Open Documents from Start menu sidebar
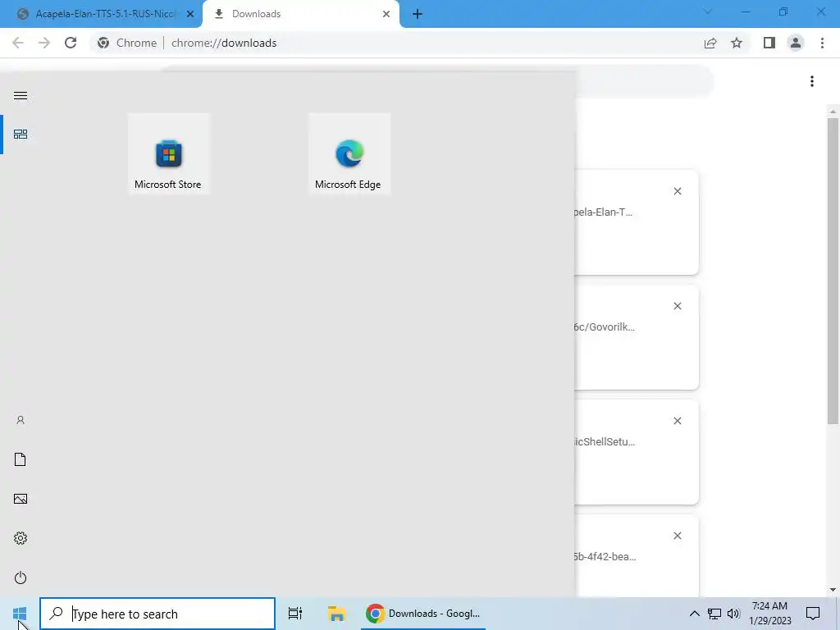 coord(21,459)
